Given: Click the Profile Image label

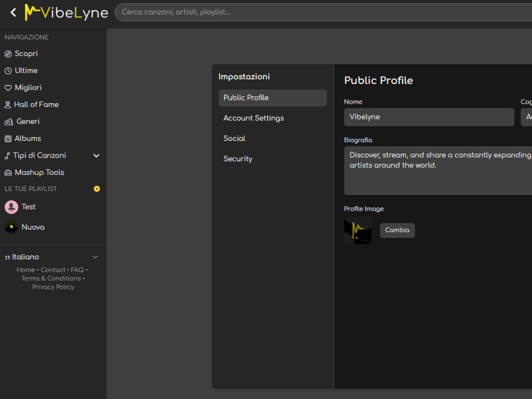Looking at the screenshot, I should point(364,209).
